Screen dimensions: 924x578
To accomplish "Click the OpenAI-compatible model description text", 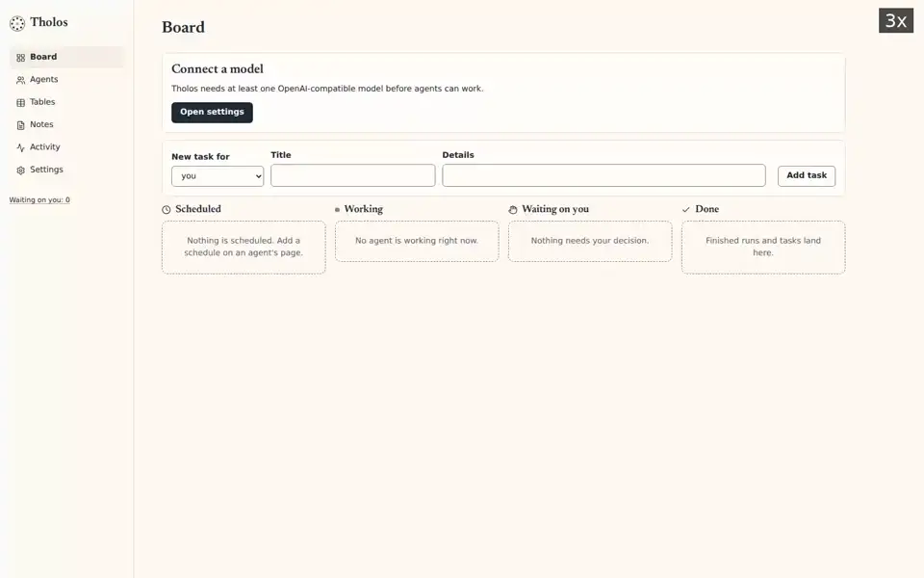I will [327, 89].
